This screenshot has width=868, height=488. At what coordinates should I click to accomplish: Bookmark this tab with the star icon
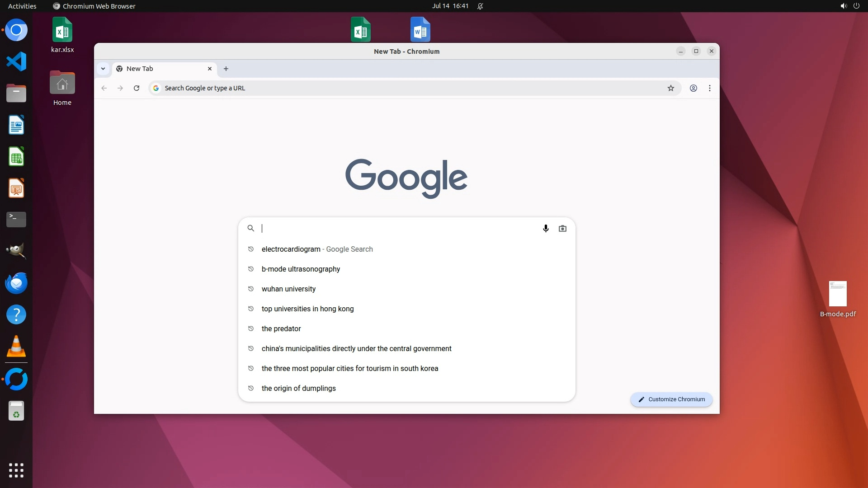(x=671, y=88)
